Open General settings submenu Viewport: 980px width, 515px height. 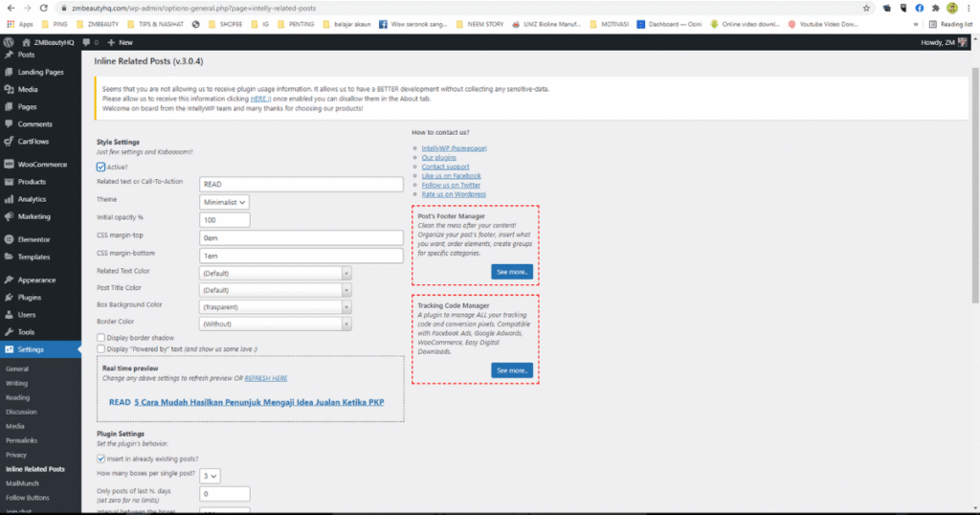pos(17,369)
